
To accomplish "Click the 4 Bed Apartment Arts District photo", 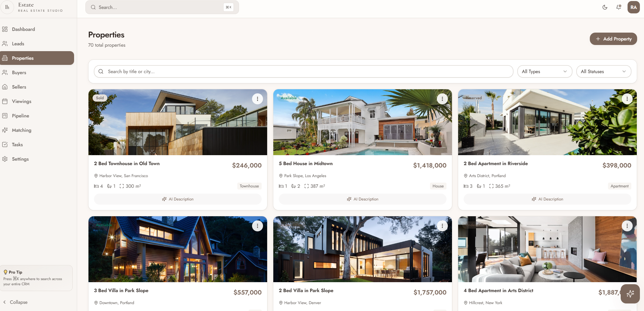I will pos(547,249).
